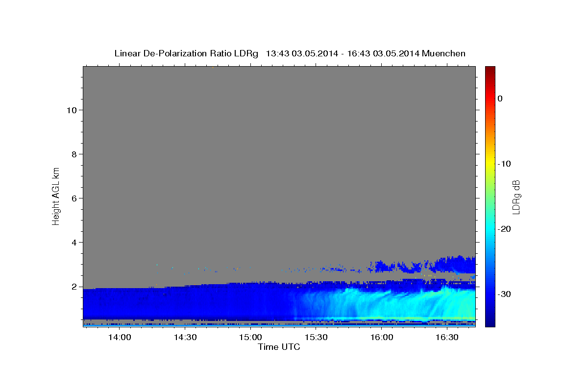Click the 16:30 time tick label
This screenshot has height=392, width=588.
[x=447, y=338]
